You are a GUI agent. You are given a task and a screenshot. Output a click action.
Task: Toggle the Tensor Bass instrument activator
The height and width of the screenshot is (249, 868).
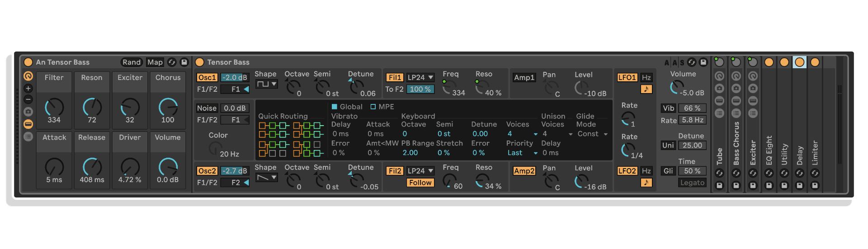[x=199, y=62]
